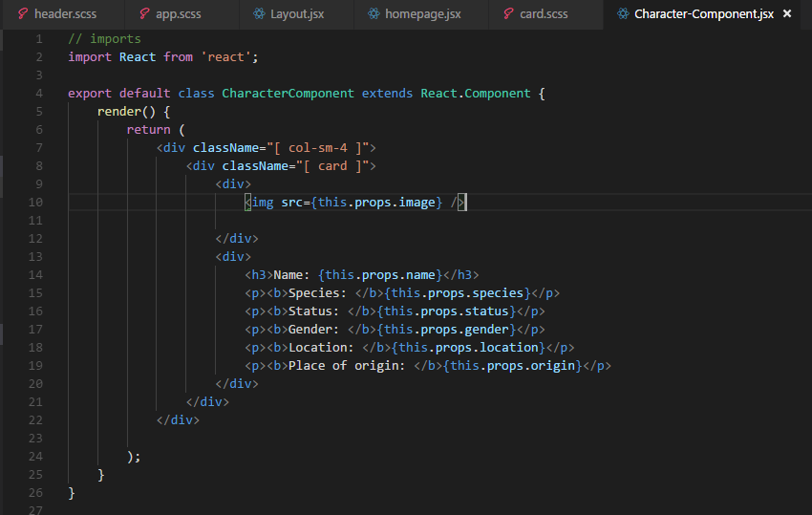Image resolution: width=812 pixels, height=515 pixels.
Task: Select the card.scss tab
Action: point(545,14)
